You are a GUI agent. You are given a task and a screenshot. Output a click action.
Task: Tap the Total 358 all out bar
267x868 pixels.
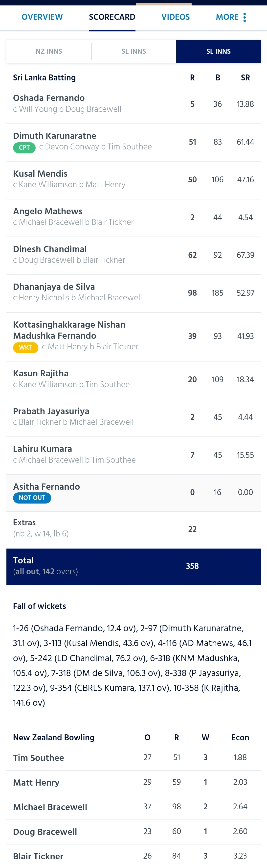click(x=134, y=566)
